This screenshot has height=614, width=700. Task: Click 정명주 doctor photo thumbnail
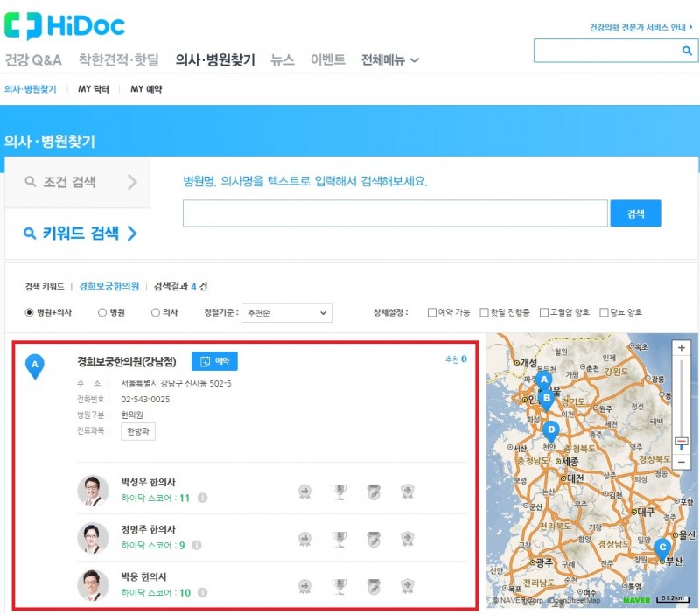coord(93,538)
